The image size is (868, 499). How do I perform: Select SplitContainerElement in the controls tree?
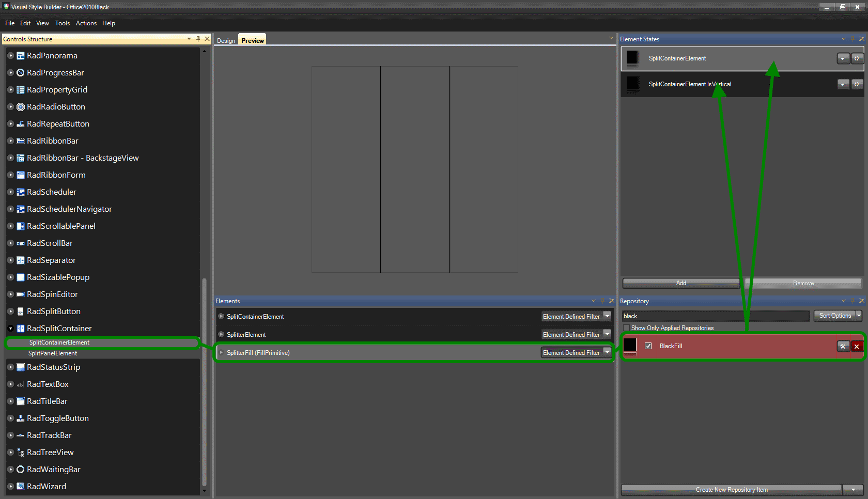(59, 342)
